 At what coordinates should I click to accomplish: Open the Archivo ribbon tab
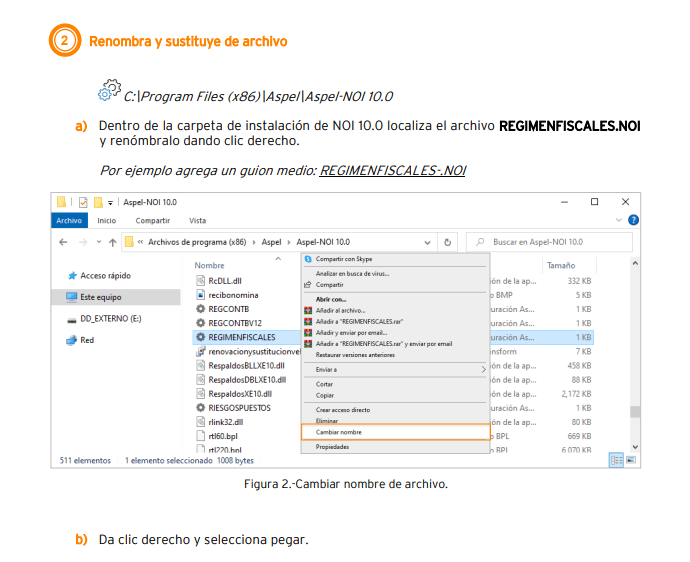[69, 220]
